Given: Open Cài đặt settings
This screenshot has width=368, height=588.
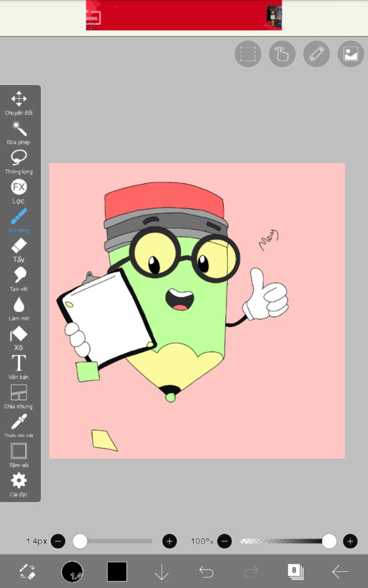Looking at the screenshot, I should click(19, 485).
